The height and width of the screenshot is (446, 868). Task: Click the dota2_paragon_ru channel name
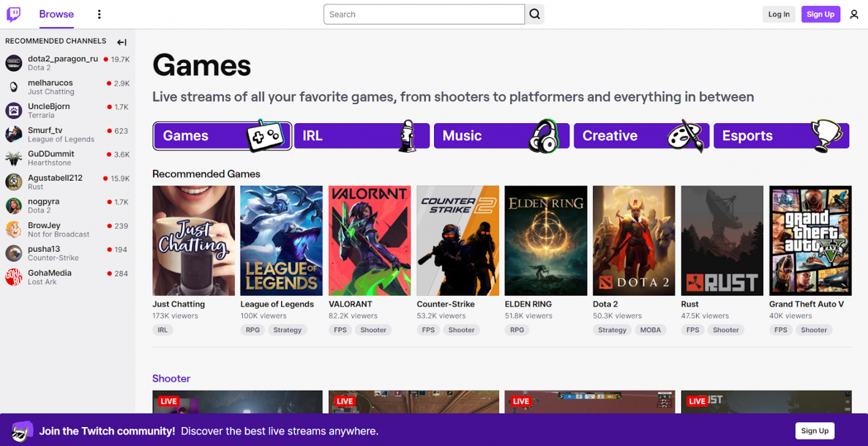coord(63,59)
